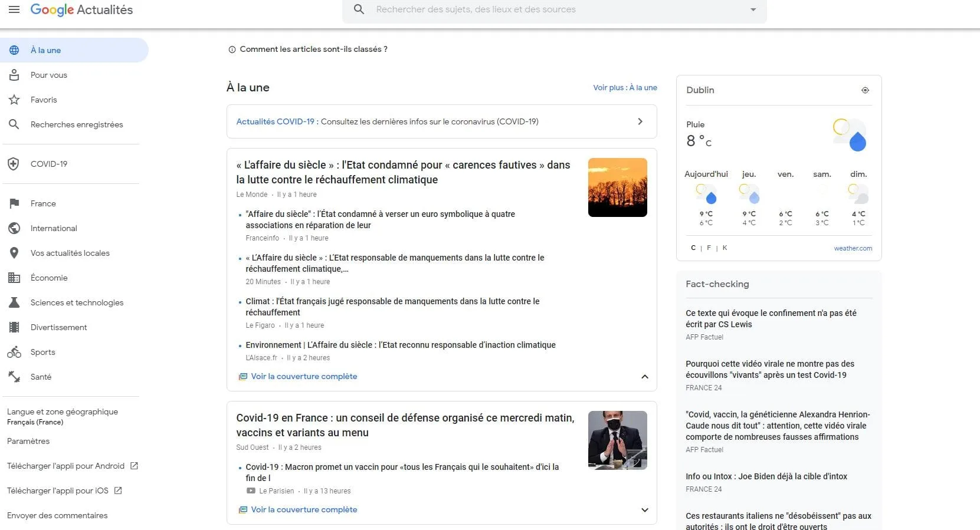
Task: Switch weather units to Fahrenheit
Action: coord(709,248)
